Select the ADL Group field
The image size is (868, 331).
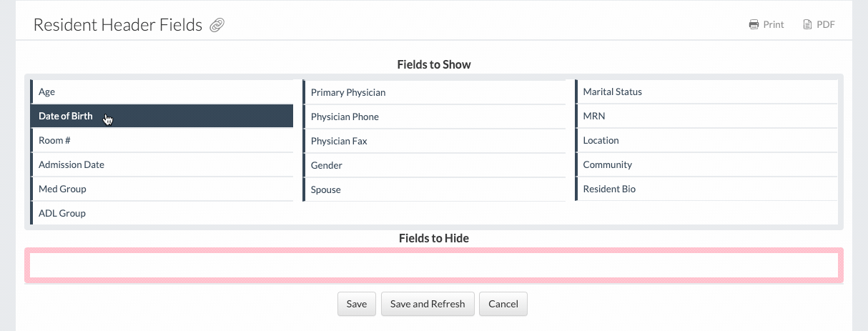click(162, 214)
